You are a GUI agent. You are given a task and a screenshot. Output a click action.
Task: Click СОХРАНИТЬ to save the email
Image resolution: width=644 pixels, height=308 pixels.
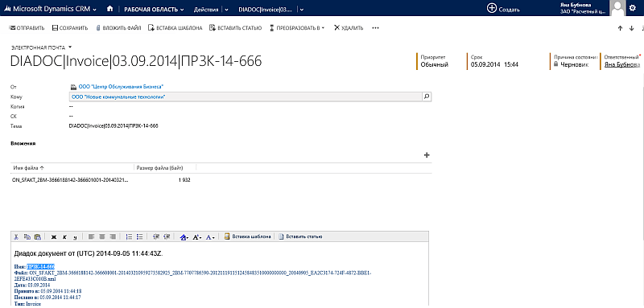pos(70,28)
